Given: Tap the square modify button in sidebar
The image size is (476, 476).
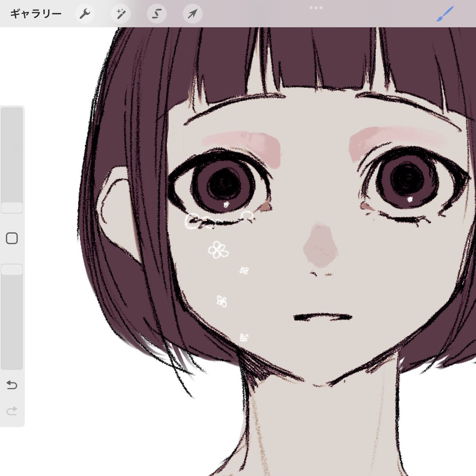Looking at the screenshot, I should click(x=12, y=238).
